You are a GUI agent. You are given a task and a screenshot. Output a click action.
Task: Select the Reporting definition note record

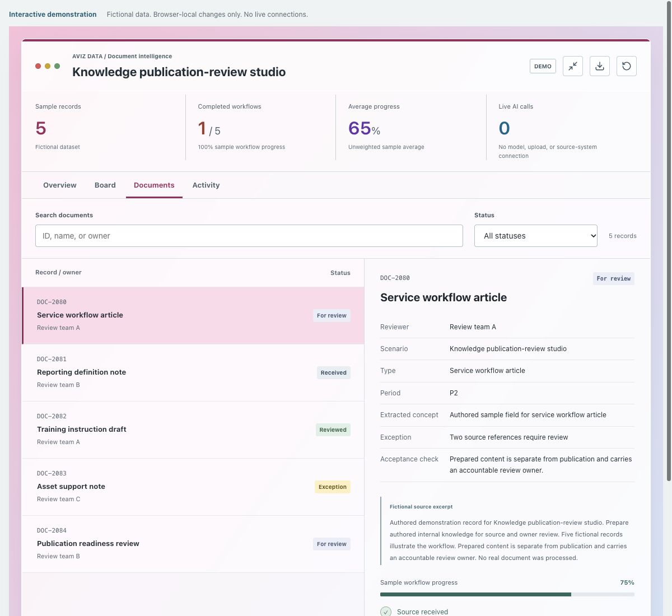193,373
